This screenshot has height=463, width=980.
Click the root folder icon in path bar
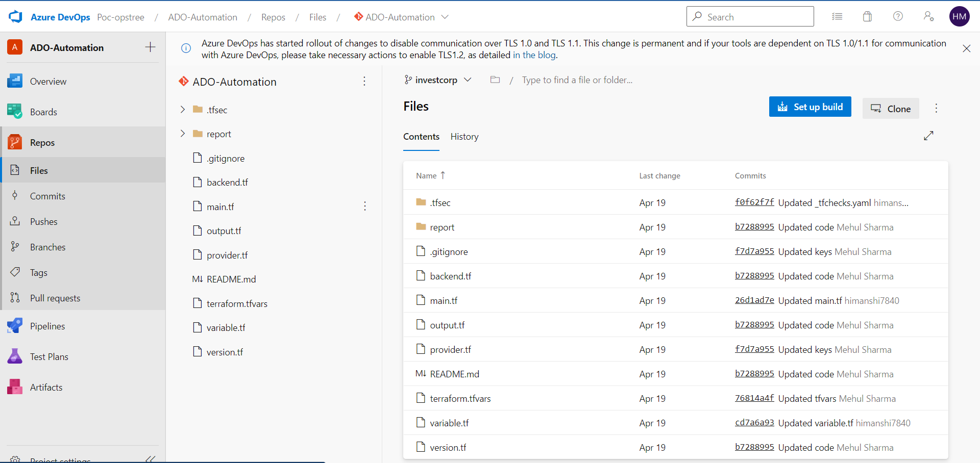pos(495,80)
